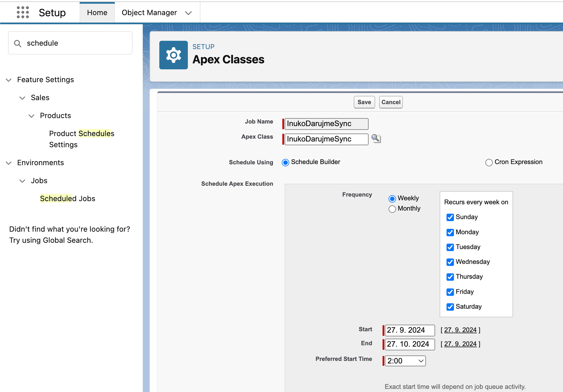Click the date link beside Start field
563x392 pixels.
[460, 330]
